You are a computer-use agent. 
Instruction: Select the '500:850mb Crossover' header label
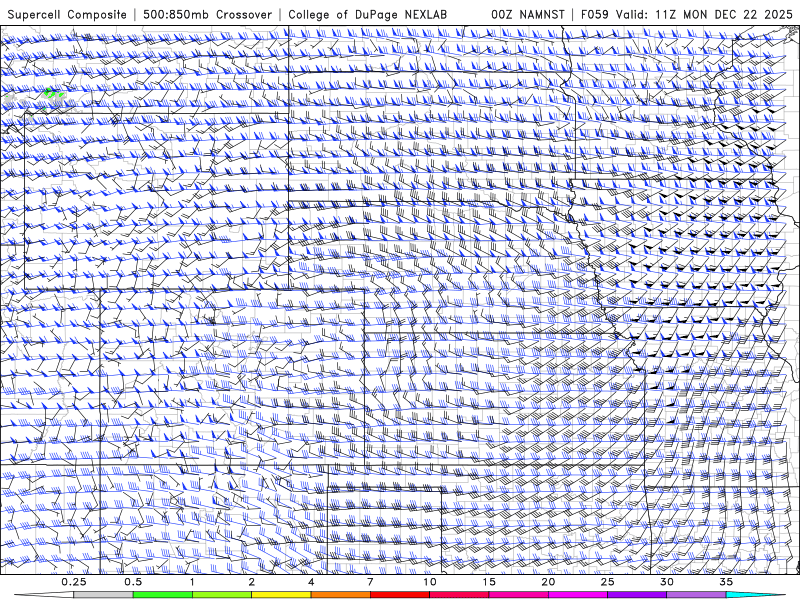click(x=207, y=14)
